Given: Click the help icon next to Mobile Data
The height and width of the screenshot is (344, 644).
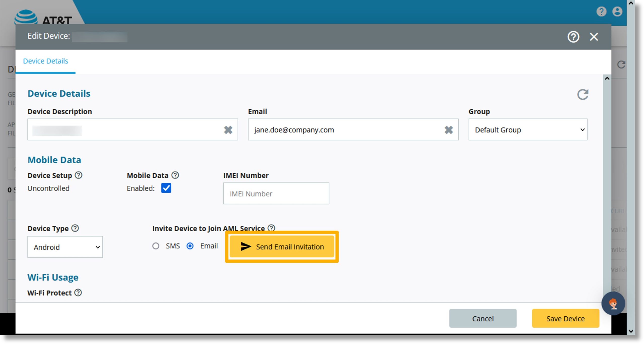Looking at the screenshot, I should pyautogui.click(x=176, y=175).
